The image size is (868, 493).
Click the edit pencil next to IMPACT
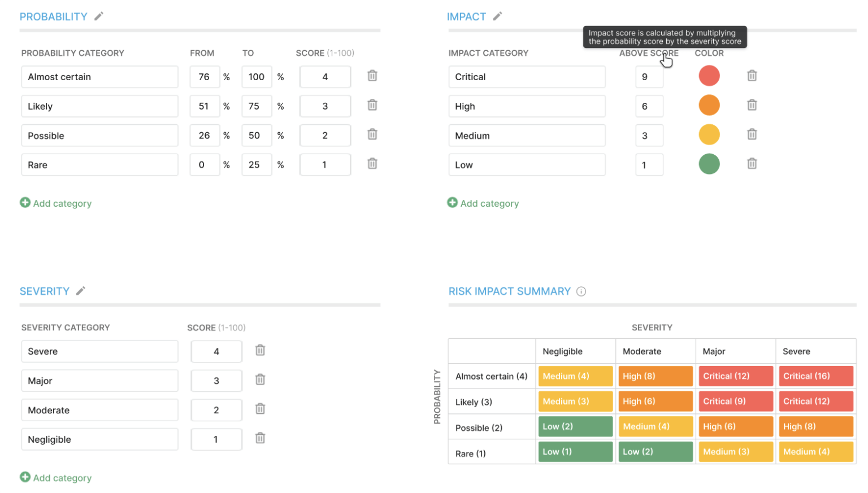tap(497, 16)
